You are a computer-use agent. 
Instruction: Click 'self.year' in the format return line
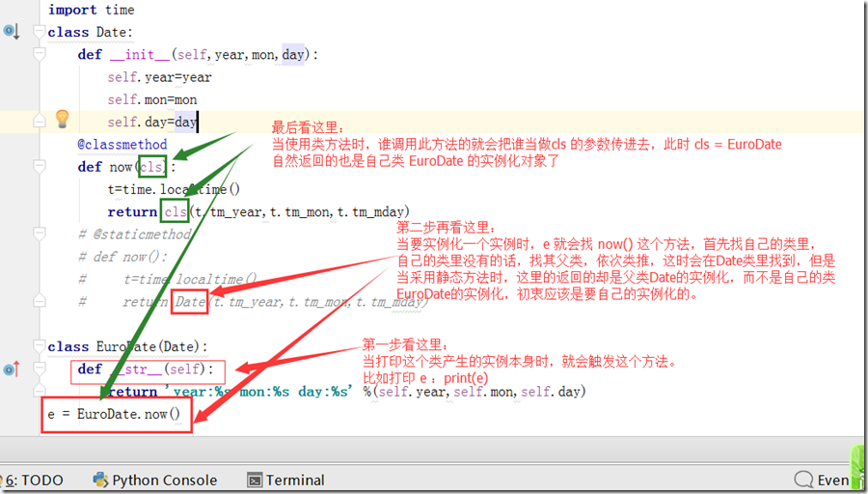point(414,392)
